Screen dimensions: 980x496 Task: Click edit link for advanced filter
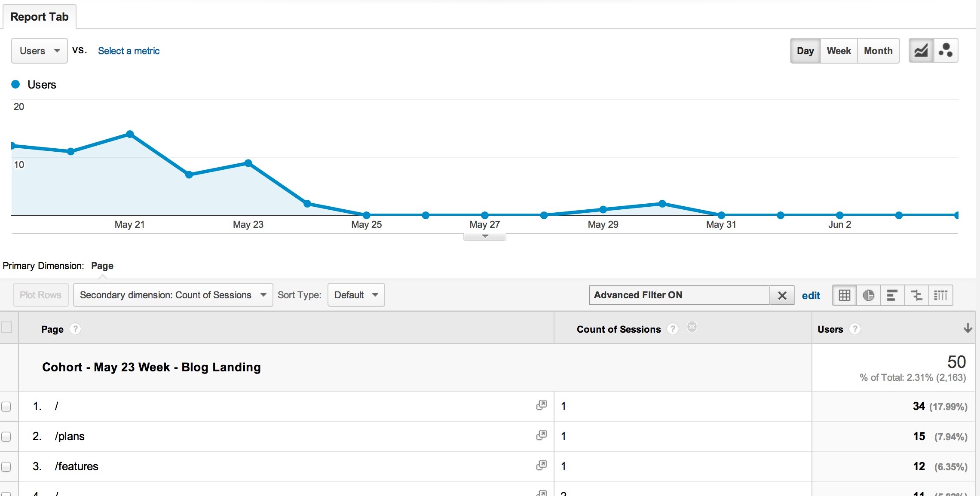(811, 296)
